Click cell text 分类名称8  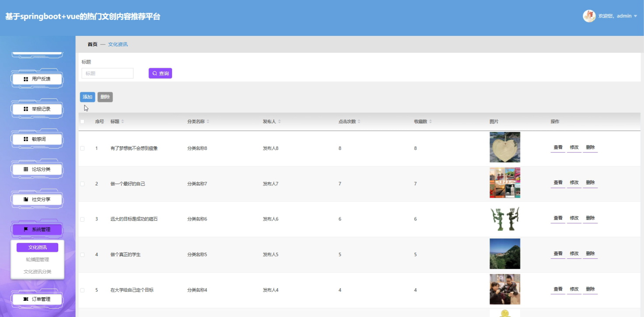click(x=197, y=149)
